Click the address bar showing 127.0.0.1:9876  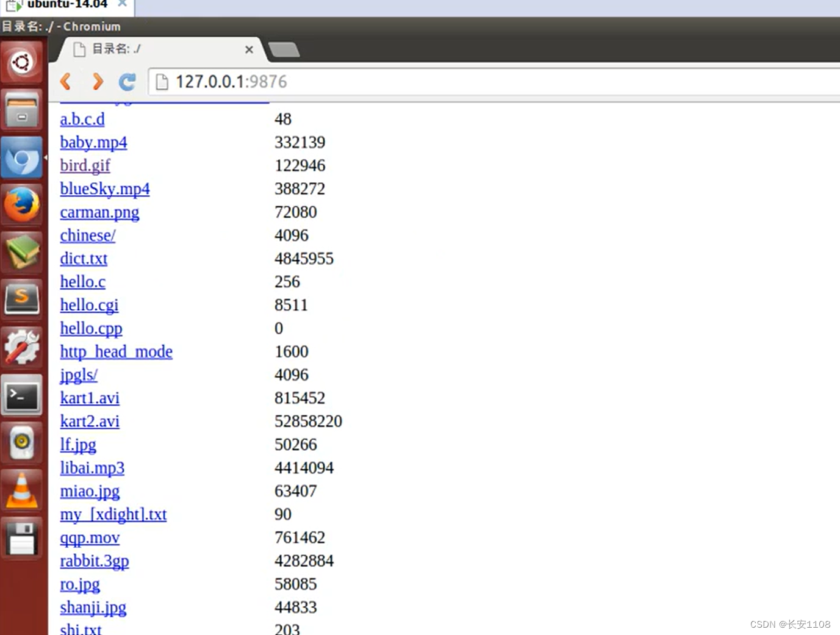tap(494, 82)
